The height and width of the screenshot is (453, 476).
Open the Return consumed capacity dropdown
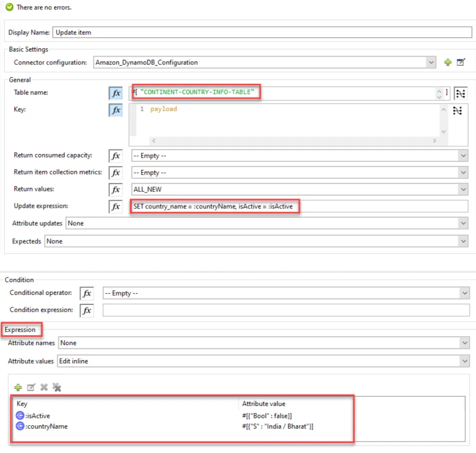pos(463,156)
